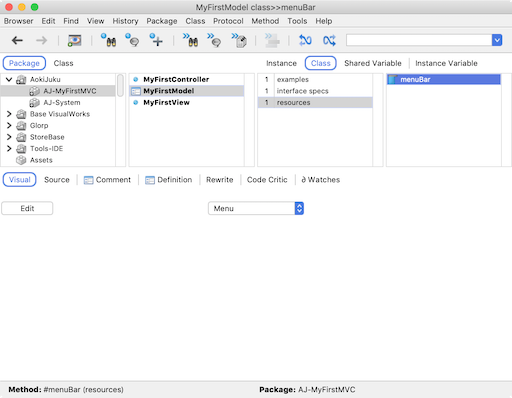Toggle to Source code view
This screenshot has height=398, width=512.
57,180
